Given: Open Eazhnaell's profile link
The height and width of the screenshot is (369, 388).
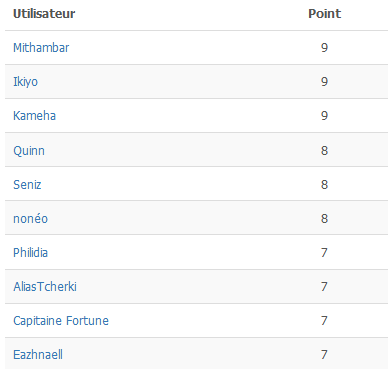Looking at the screenshot, I should (x=38, y=355).
